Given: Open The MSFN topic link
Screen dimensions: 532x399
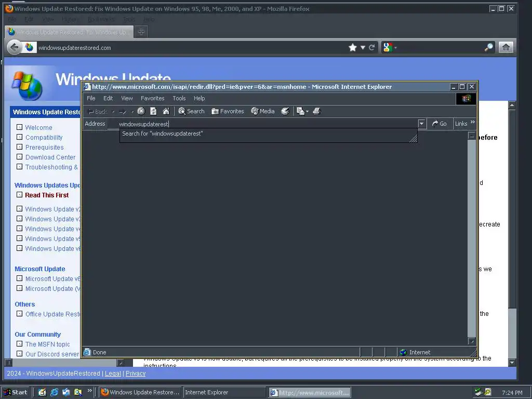Looking at the screenshot, I should click(x=47, y=344).
